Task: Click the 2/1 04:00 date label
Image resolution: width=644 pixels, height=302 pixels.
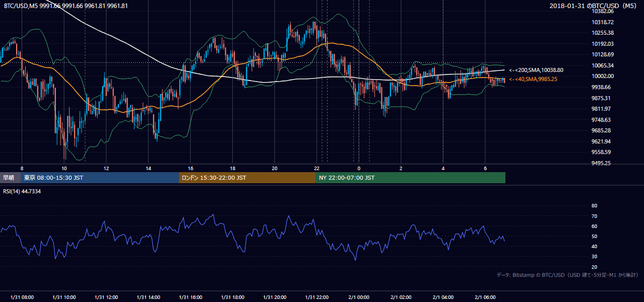Action: point(443,297)
